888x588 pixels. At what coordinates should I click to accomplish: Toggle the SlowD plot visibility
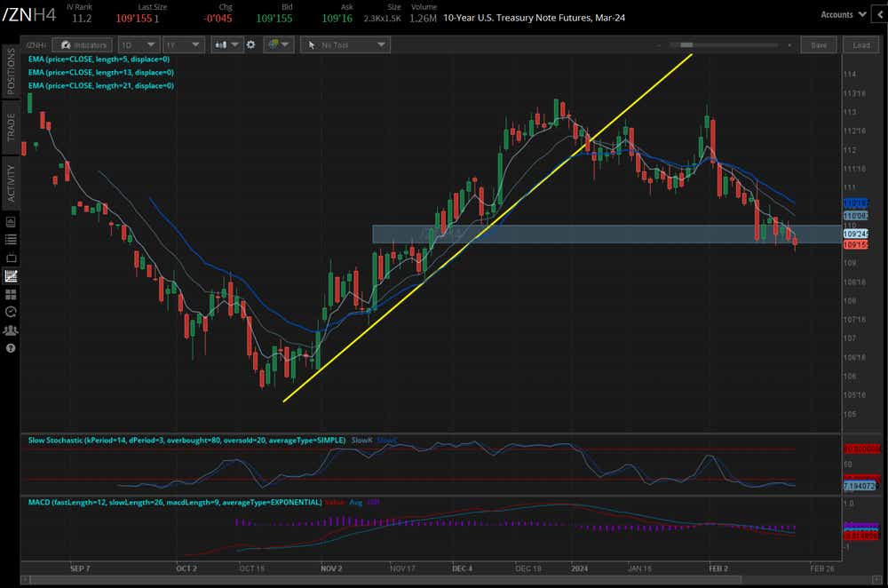pos(386,440)
